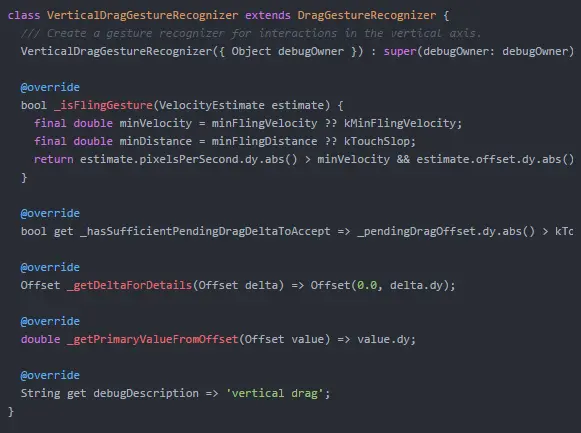Click the minVelocity variable declaration
The image size is (581, 433).
point(156,123)
